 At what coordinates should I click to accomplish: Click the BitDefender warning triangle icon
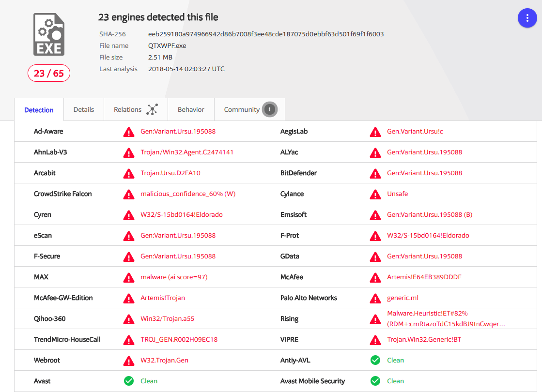tap(375, 173)
